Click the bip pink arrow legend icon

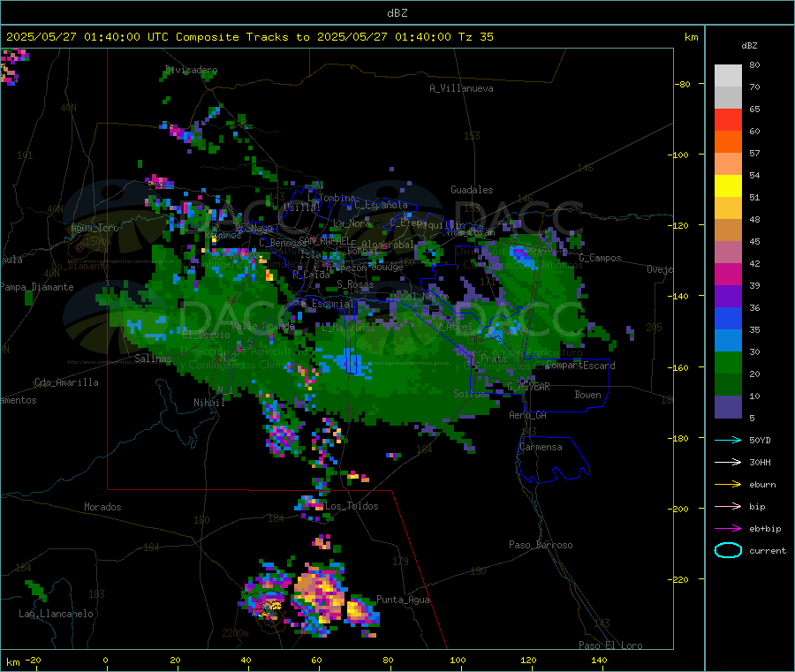(728, 506)
